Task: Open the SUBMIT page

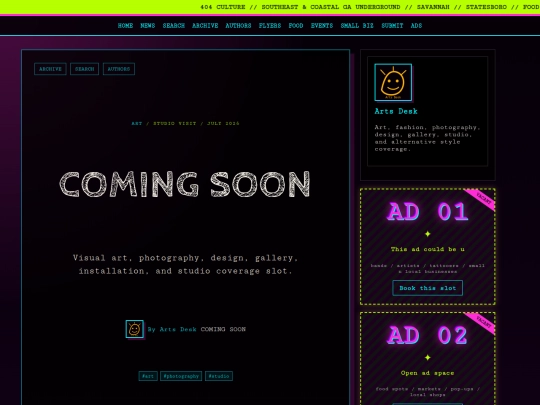Action: (392, 25)
